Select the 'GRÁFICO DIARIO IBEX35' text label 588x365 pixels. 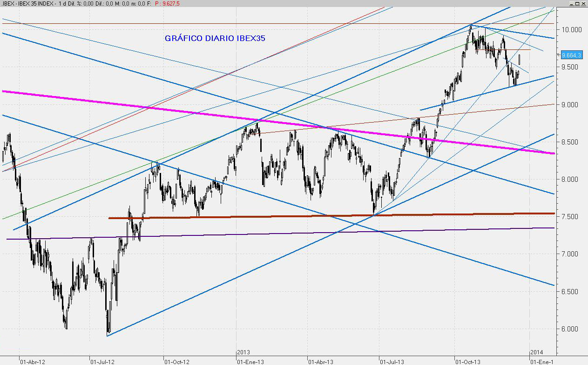pyautogui.click(x=215, y=38)
